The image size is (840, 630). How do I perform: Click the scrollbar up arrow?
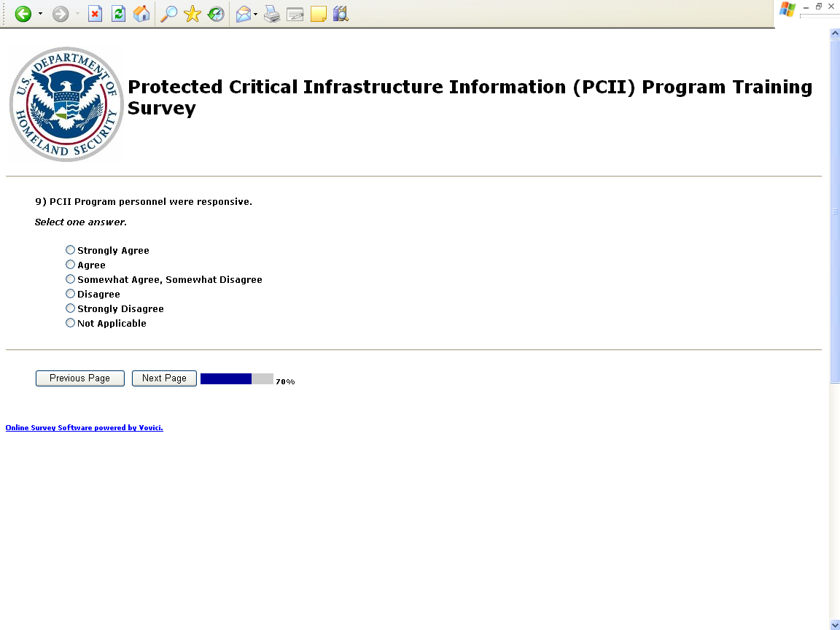pyautogui.click(x=835, y=34)
